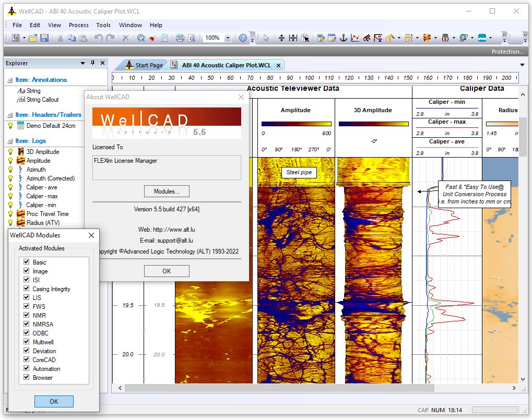Toggle the NMR module checkbox
532x420 pixels.
26,315
